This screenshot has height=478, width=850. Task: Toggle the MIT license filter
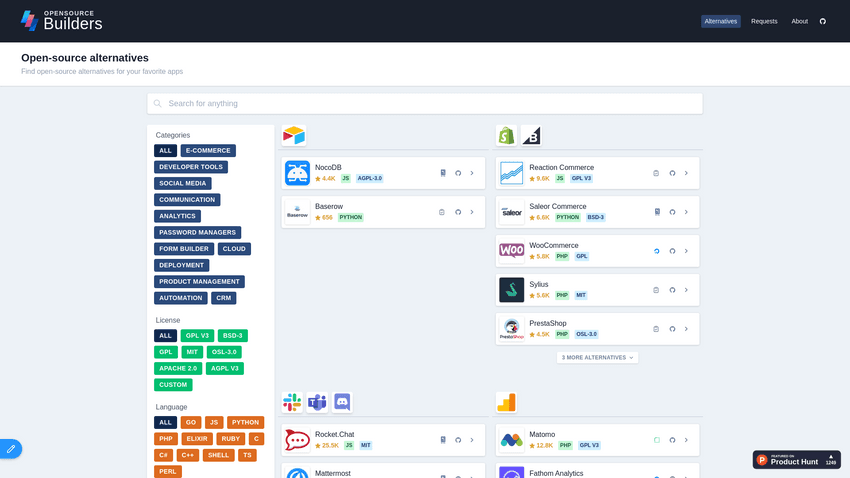193,352
